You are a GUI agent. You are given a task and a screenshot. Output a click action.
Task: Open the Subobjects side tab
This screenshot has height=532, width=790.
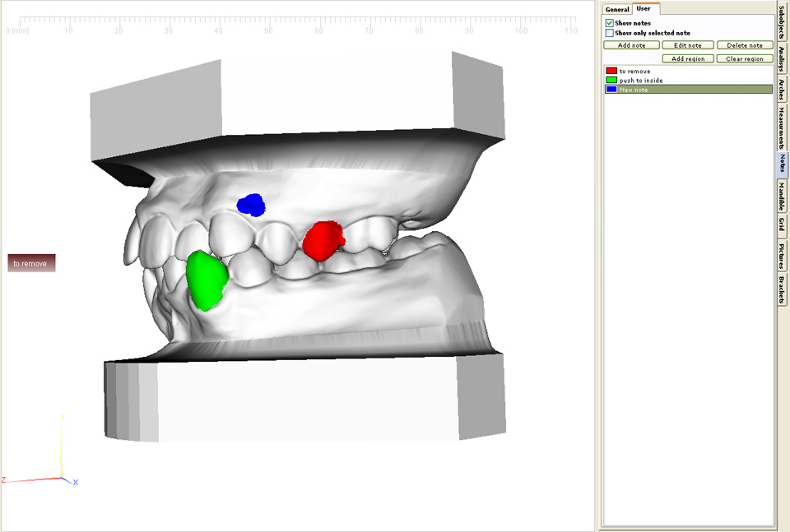tap(782, 22)
